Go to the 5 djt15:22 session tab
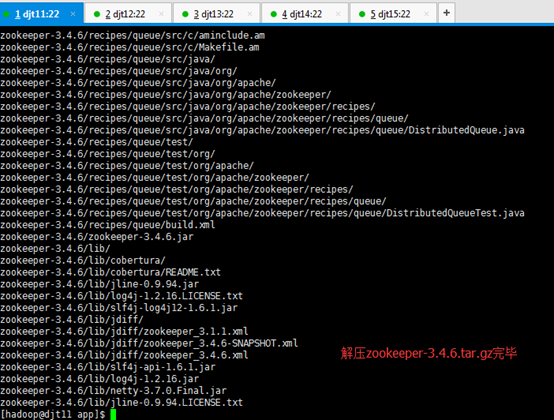554x420 pixels. (x=394, y=14)
